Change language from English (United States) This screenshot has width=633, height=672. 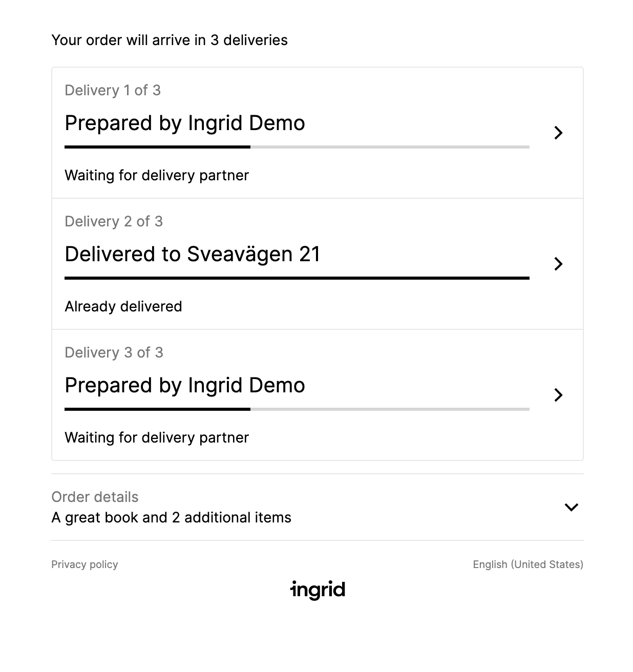[528, 564]
